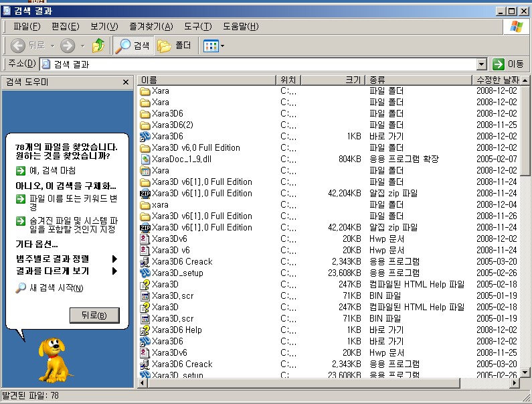The image size is (532, 404).
Task: Select the Xara3D6 folder icon in results
Action: point(145,113)
